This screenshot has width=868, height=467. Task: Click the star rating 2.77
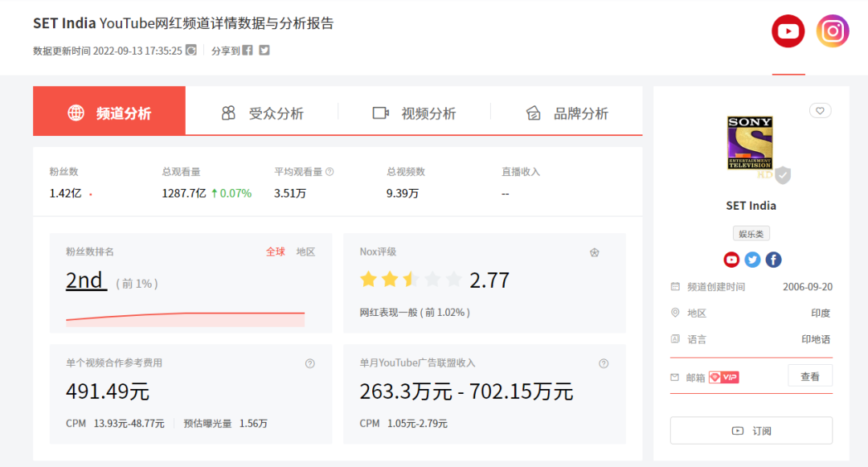tap(433, 280)
